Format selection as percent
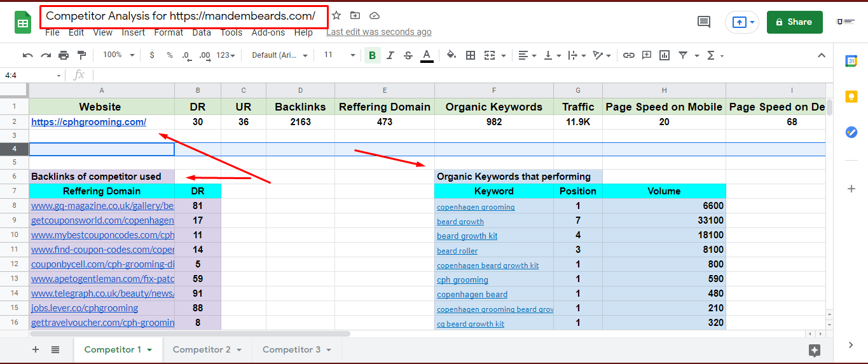Viewport: 868px width, 364px height. click(x=170, y=55)
